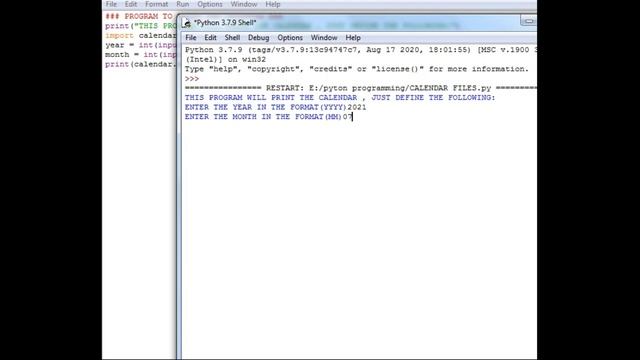Open the Window menu in Python Shell
Viewport: 640px width, 360px height.
pos(324,38)
